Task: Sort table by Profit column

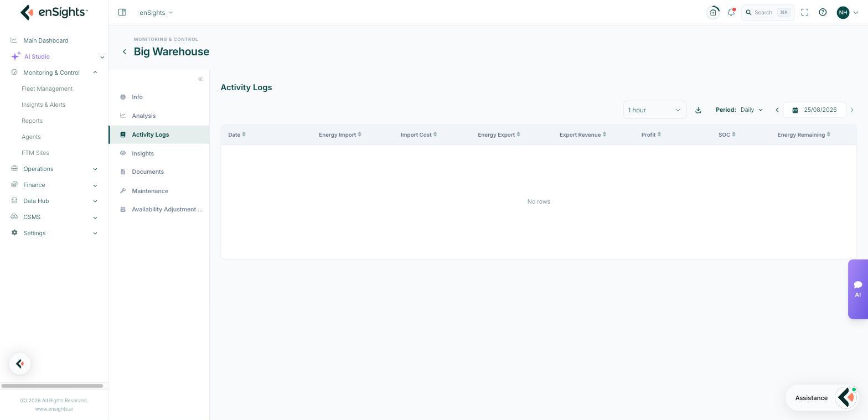Action: click(x=651, y=134)
